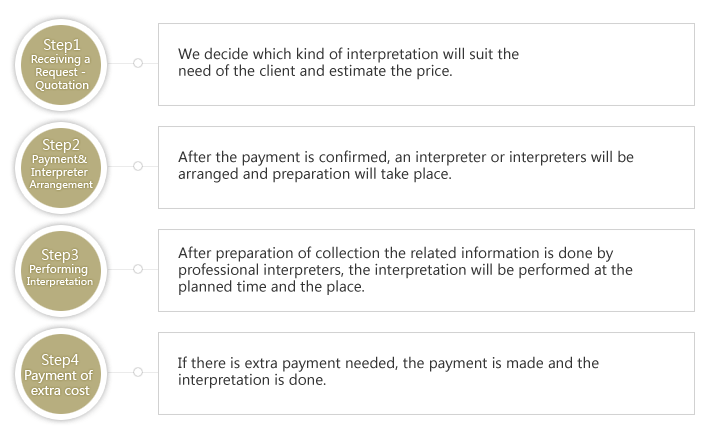Click the Step1 description box about estimating price

[426, 65]
